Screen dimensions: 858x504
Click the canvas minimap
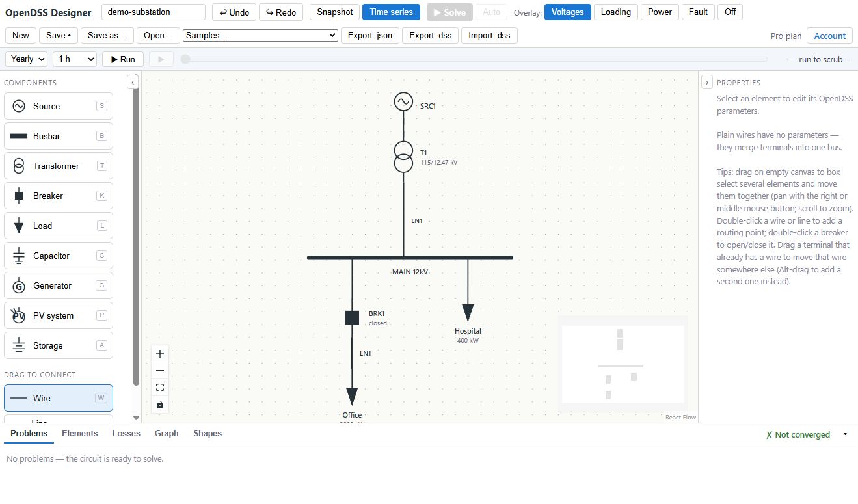623,364
